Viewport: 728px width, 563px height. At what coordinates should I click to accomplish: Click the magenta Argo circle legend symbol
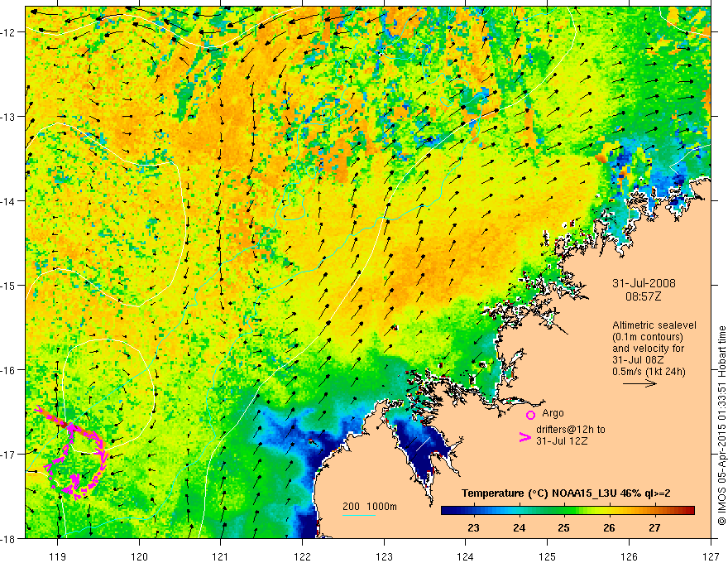(x=530, y=415)
